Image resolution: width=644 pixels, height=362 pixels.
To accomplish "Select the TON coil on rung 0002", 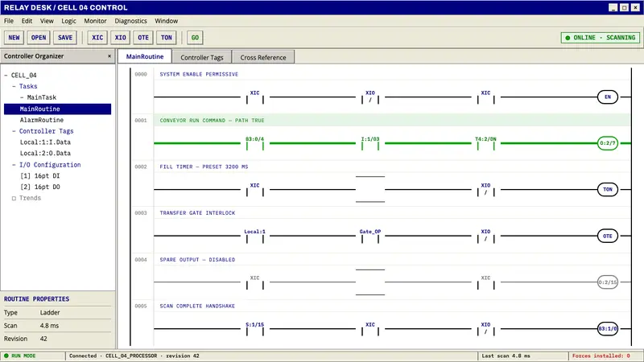I will point(608,190).
